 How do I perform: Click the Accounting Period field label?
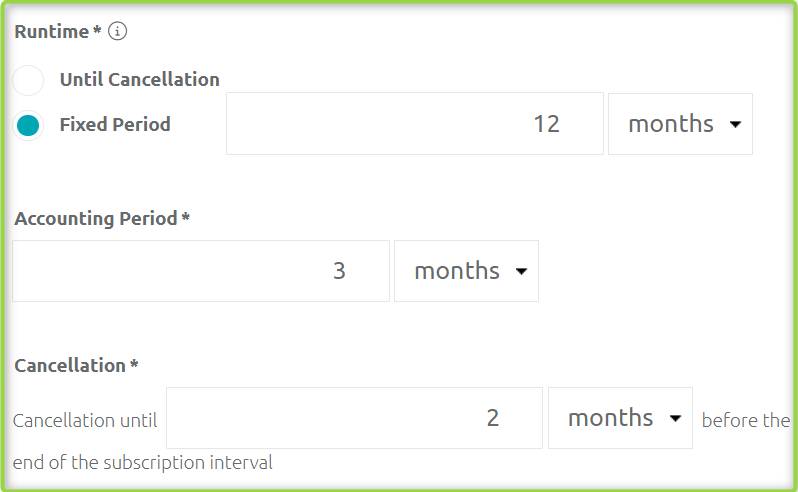95,218
